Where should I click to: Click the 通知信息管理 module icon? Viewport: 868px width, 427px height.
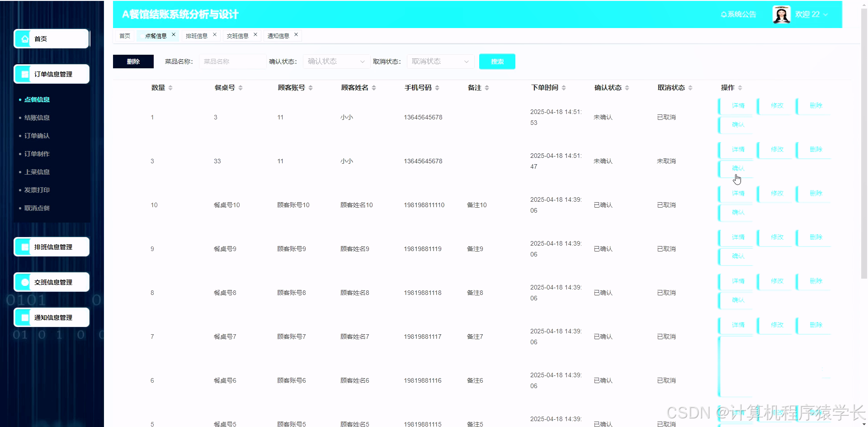click(x=24, y=317)
